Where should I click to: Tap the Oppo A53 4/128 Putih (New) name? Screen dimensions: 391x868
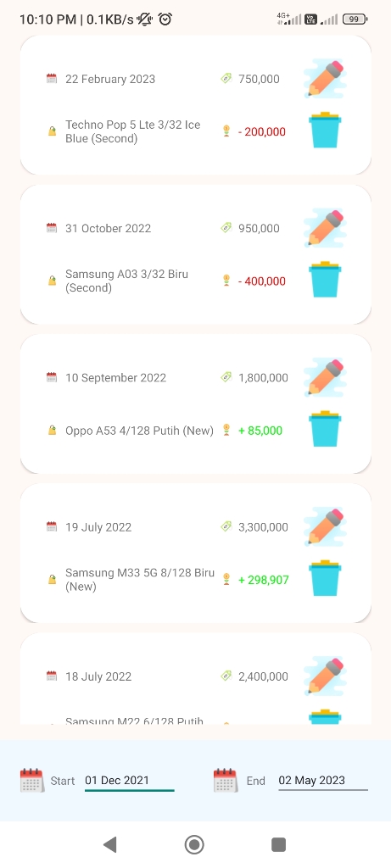139,431
